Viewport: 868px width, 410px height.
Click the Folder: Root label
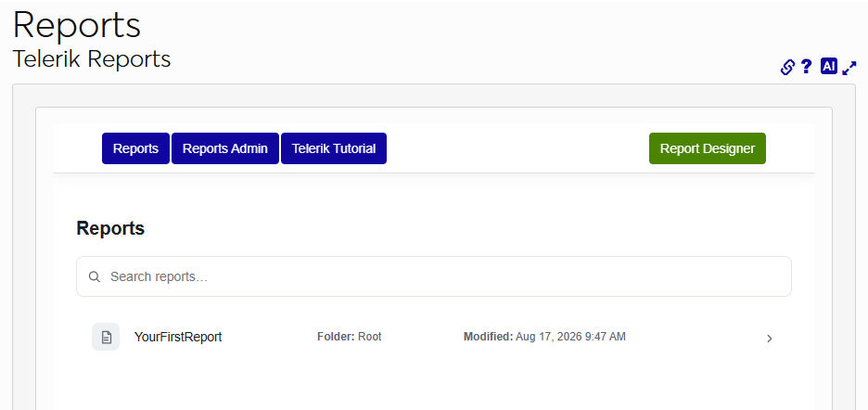point(350,337)
